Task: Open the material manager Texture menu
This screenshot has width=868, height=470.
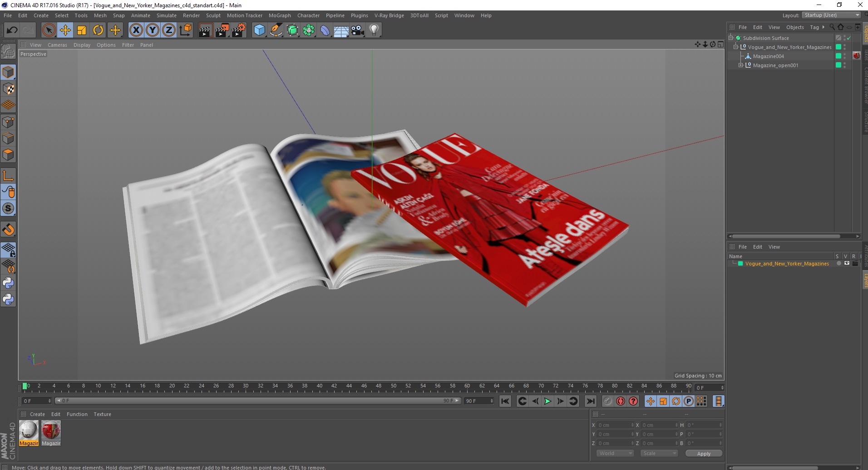Action: [102, 414]
